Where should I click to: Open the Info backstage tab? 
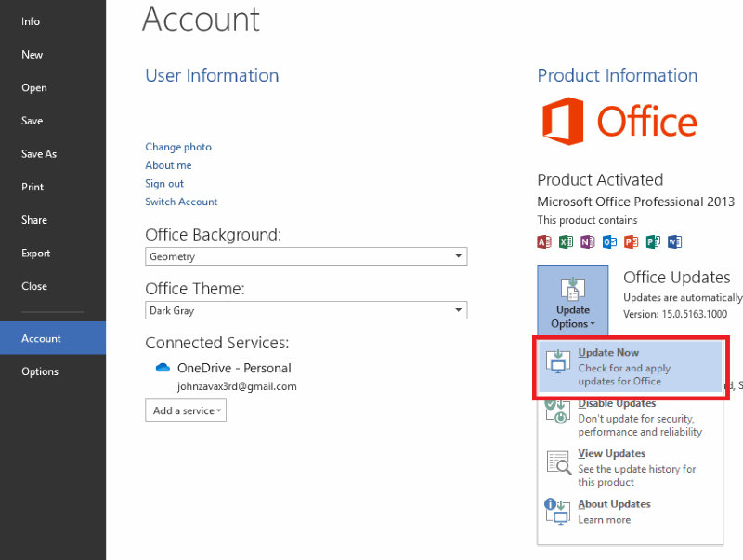click(x=53, y=21)
